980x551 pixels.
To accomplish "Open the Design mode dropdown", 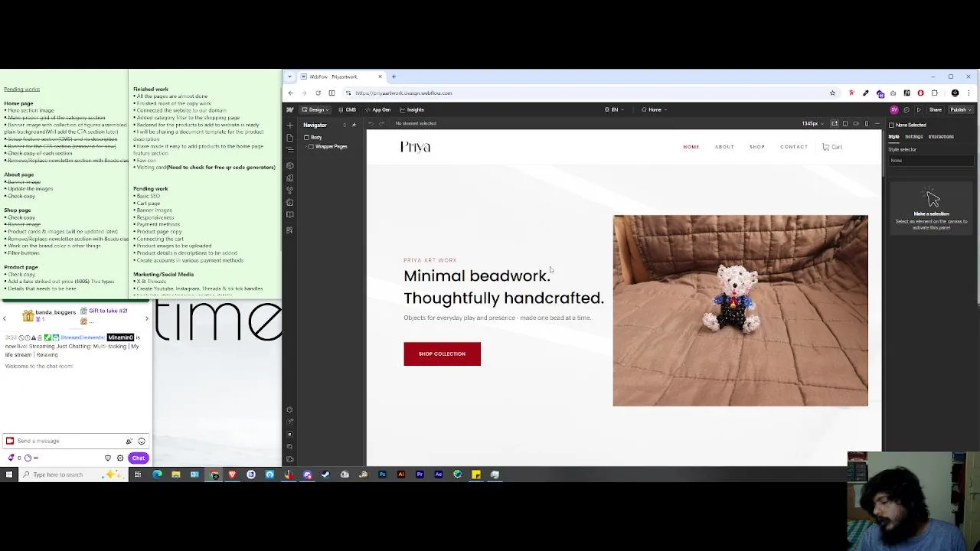I will point(315,109).
